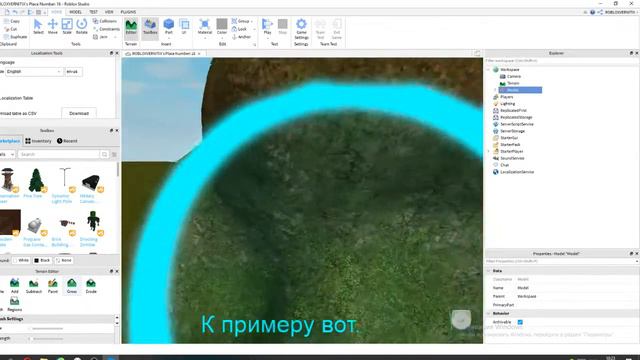Click Download localization table button
This screenshot has width=640, height=360.
(x=79, y=113)
